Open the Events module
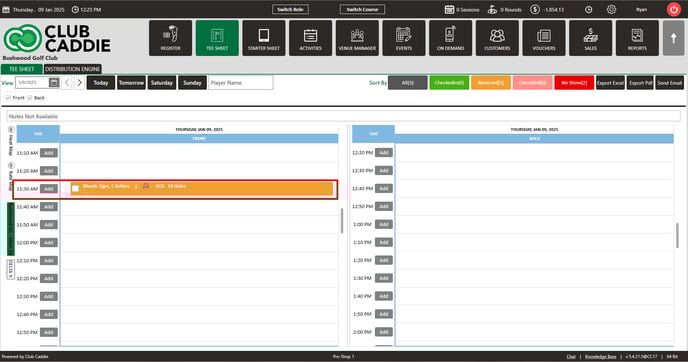The width and height of the screenshot is (688, 362). 404,38
